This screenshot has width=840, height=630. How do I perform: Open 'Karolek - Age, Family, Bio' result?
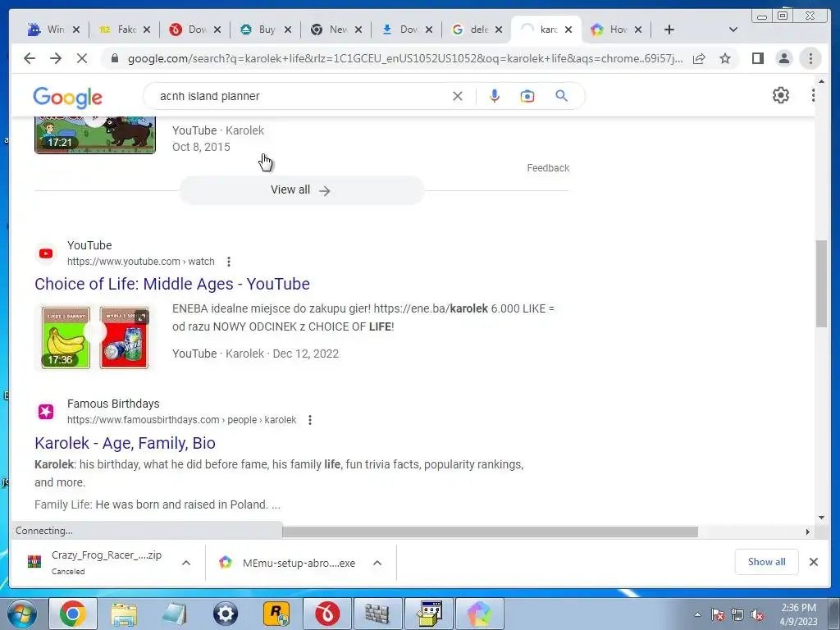coord(125,443)
